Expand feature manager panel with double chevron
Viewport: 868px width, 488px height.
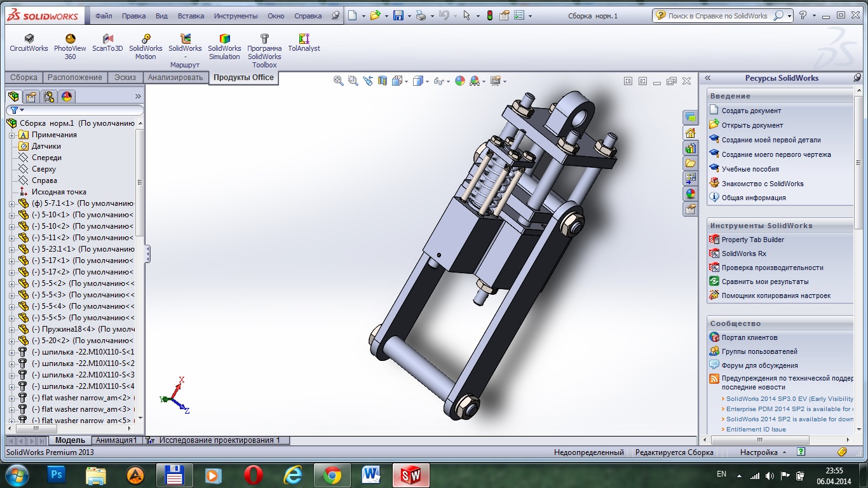coord(138,97)
